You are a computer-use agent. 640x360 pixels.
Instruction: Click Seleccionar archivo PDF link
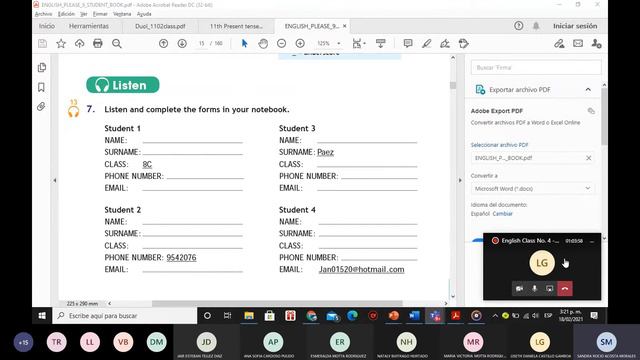499,145
